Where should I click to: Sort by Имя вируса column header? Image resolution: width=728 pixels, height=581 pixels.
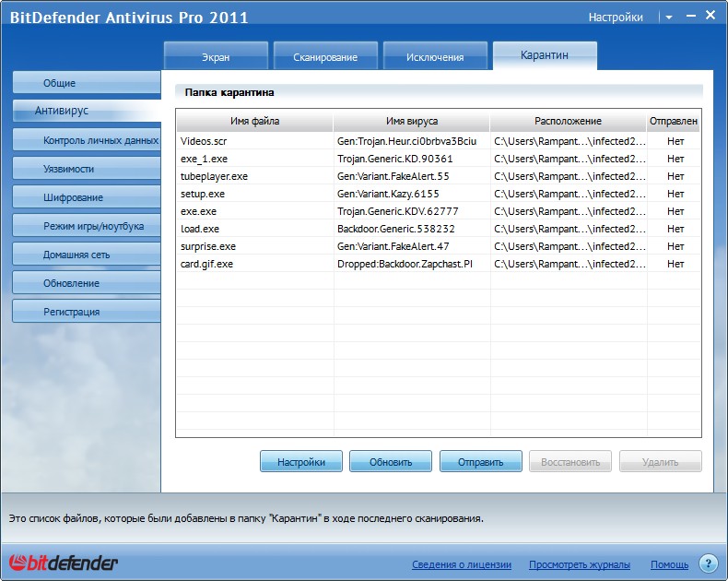412,121
